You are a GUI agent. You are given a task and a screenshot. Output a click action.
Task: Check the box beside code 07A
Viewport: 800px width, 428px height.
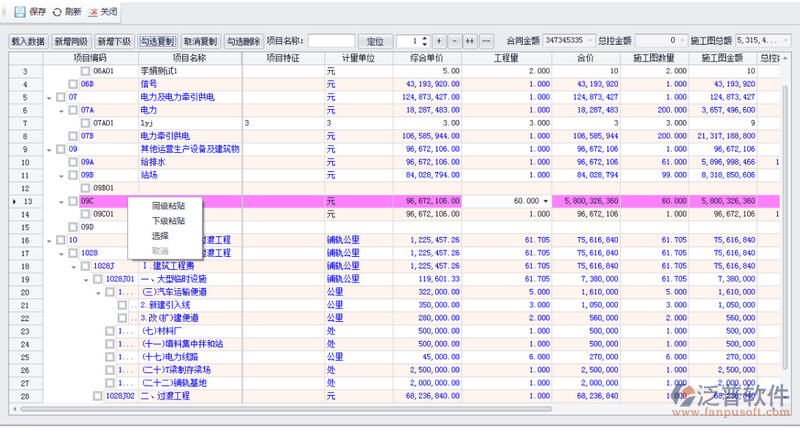73,110
